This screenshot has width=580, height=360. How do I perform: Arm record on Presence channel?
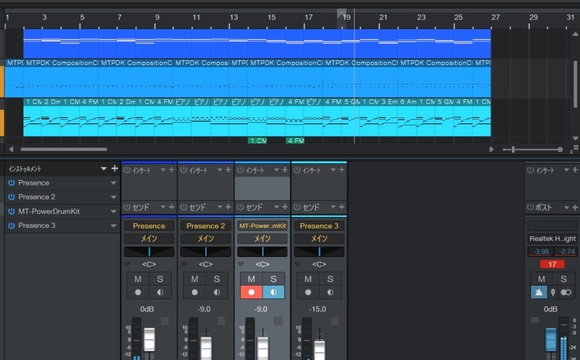point(138,292)
